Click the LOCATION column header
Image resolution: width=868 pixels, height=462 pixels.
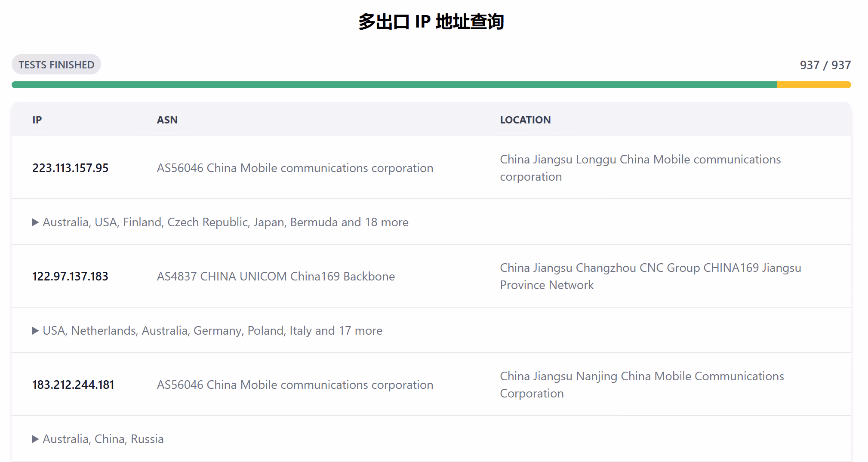525,120
